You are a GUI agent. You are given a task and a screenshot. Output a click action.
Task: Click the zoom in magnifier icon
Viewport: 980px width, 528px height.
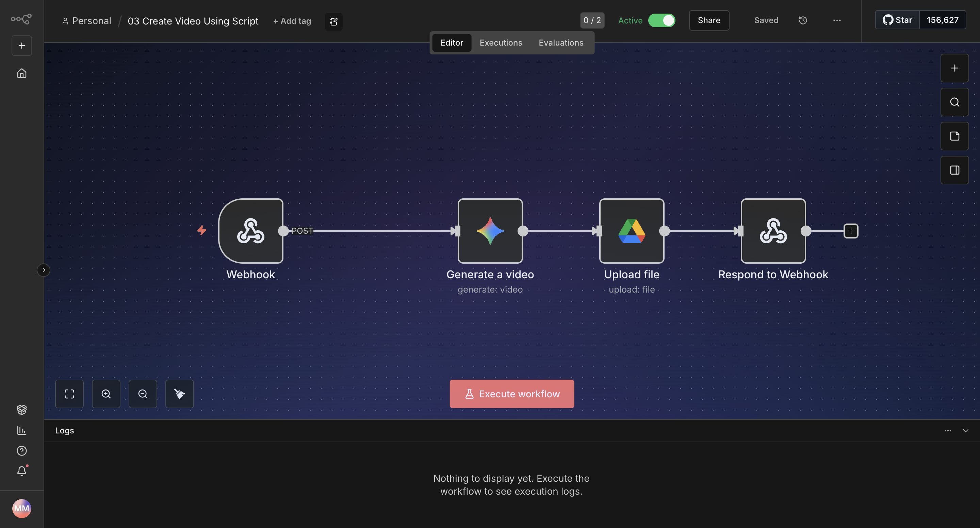coord(106,394)
